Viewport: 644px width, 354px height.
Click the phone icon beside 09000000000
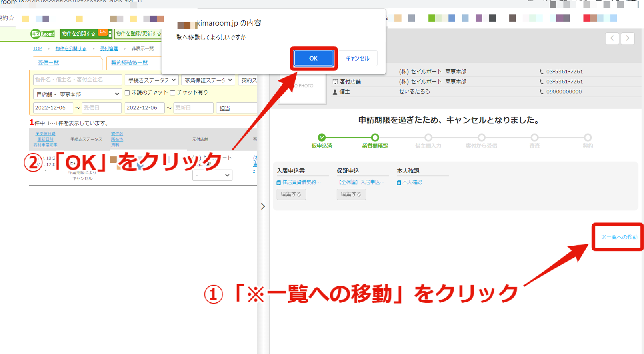coord(541,92)
